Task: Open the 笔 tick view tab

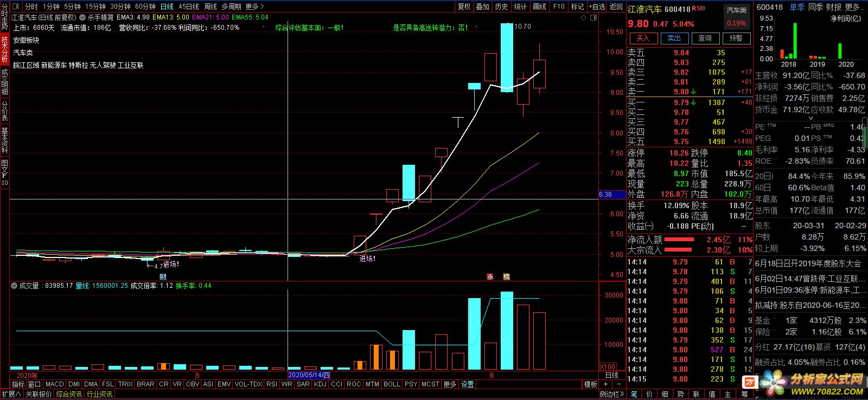Action: 634,394
